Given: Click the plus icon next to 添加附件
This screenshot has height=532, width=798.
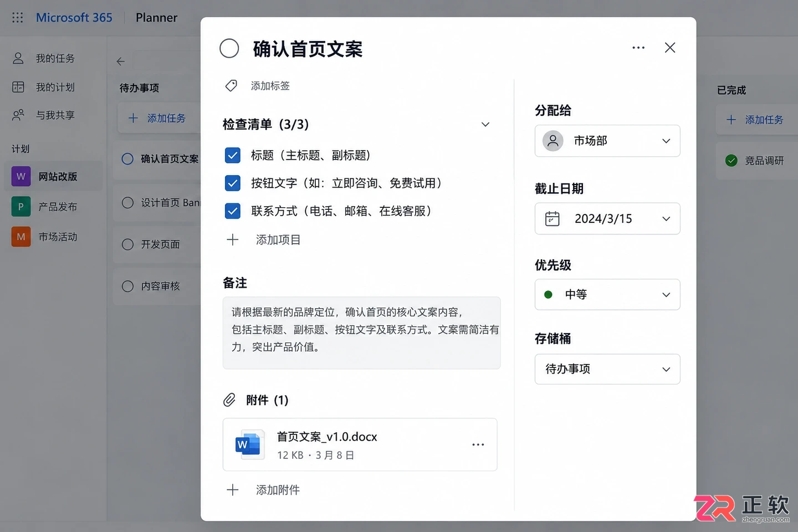Looking at the screenshot, I should click(233, 489).
